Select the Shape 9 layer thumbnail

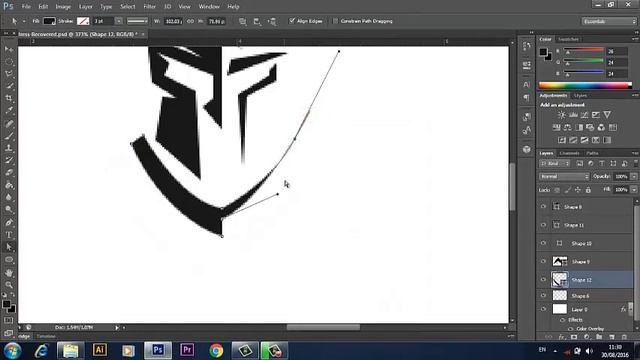560,261
